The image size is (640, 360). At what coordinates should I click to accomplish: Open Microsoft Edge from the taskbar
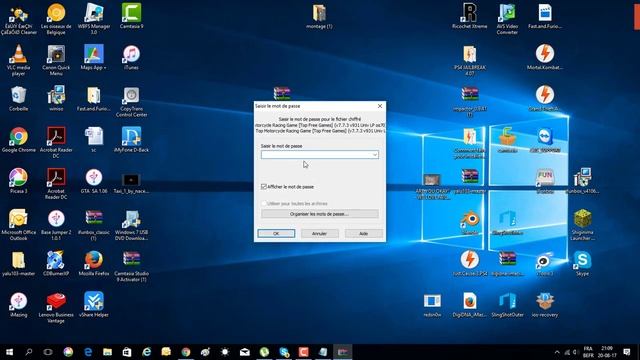(88, 352)
